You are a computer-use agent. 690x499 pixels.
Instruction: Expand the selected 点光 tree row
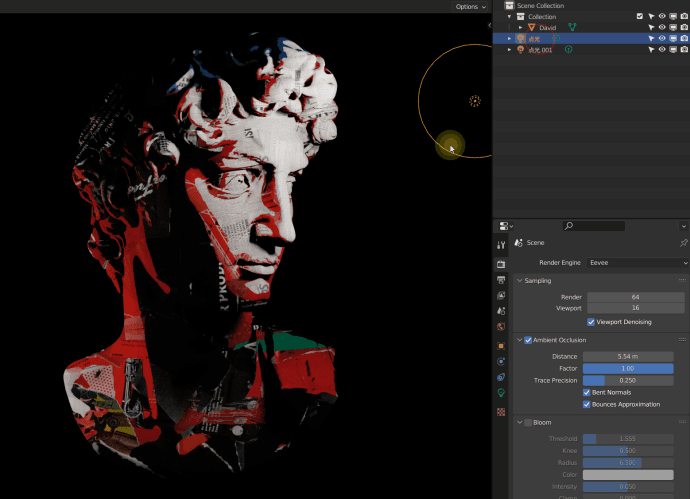coord(510,38)
